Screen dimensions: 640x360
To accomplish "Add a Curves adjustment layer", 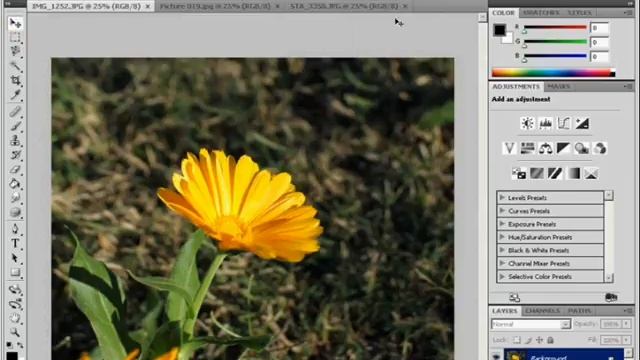I will tap(563, 123).
